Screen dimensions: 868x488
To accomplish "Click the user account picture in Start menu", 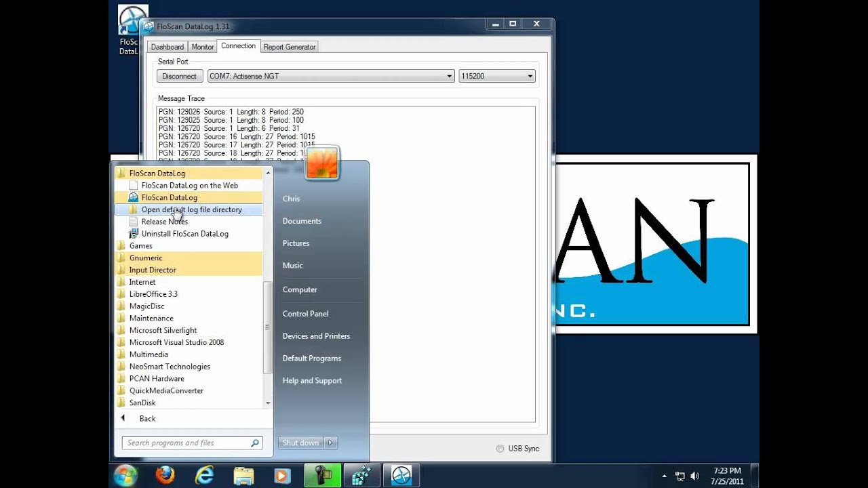I will point(322,163).
